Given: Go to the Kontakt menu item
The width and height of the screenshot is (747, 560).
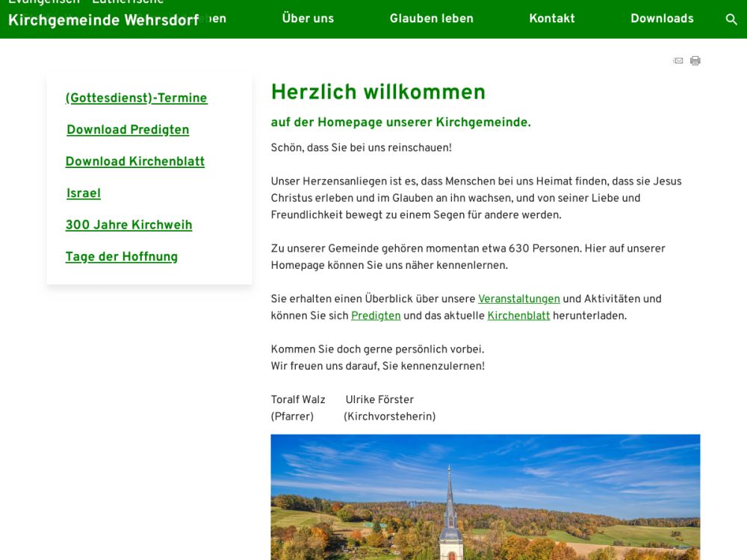Looking at the screenshot, I should click(552, 19).
